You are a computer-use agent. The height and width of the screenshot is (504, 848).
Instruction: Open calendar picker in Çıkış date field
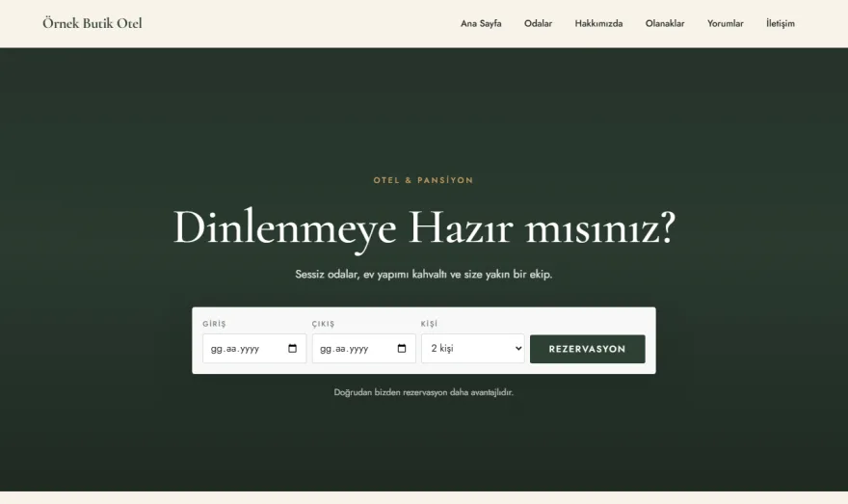[x=402, y=348]
